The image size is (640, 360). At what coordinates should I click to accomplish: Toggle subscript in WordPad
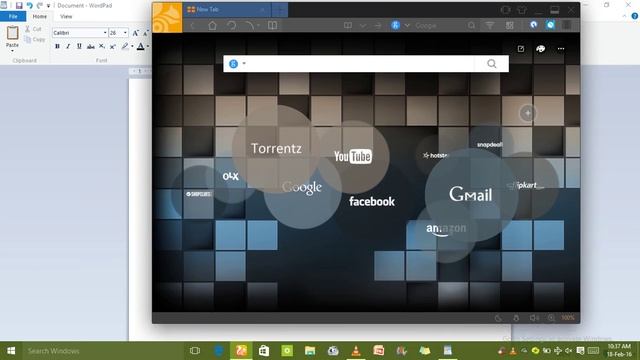(x=102, y=47)
